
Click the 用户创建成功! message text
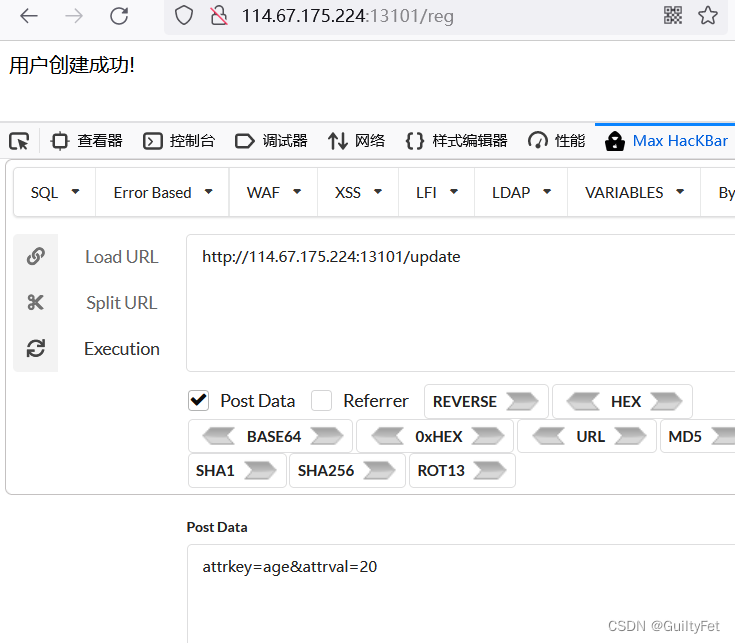[x=72, y=65]
